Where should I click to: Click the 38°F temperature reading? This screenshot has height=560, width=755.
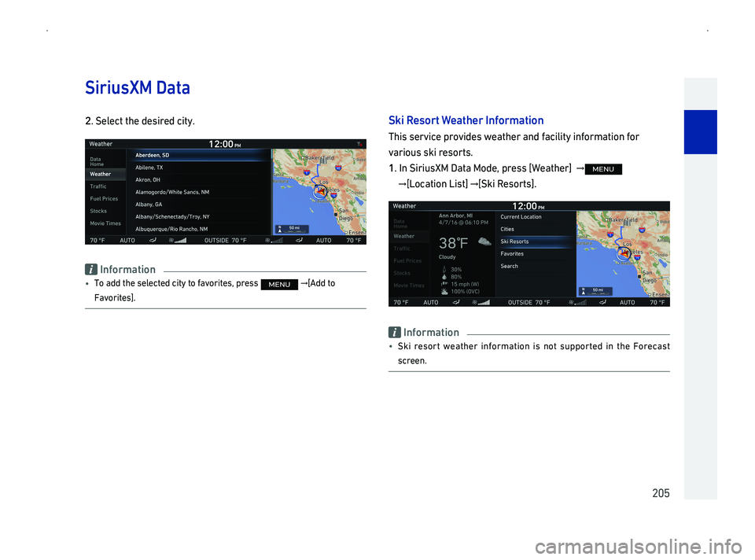pos(454,243)
